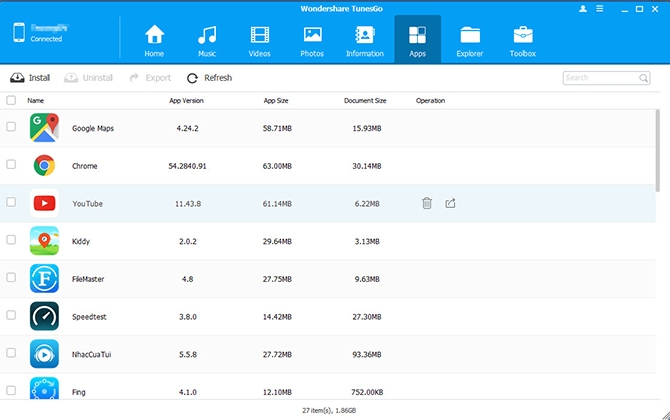Check the Chrome checkbox
The image size is (670, 420).
pyautogui.click(x=11, y=164)
